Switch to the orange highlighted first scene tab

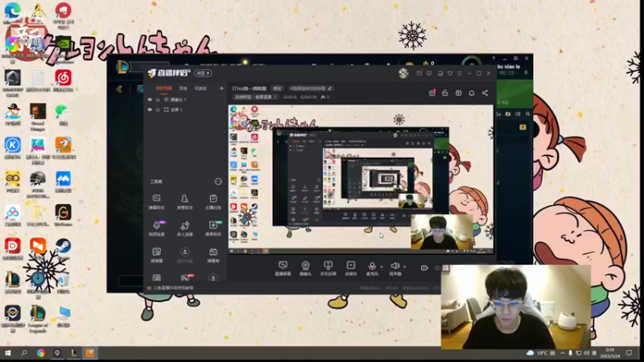pyautogui.click(x=164, y=88)
